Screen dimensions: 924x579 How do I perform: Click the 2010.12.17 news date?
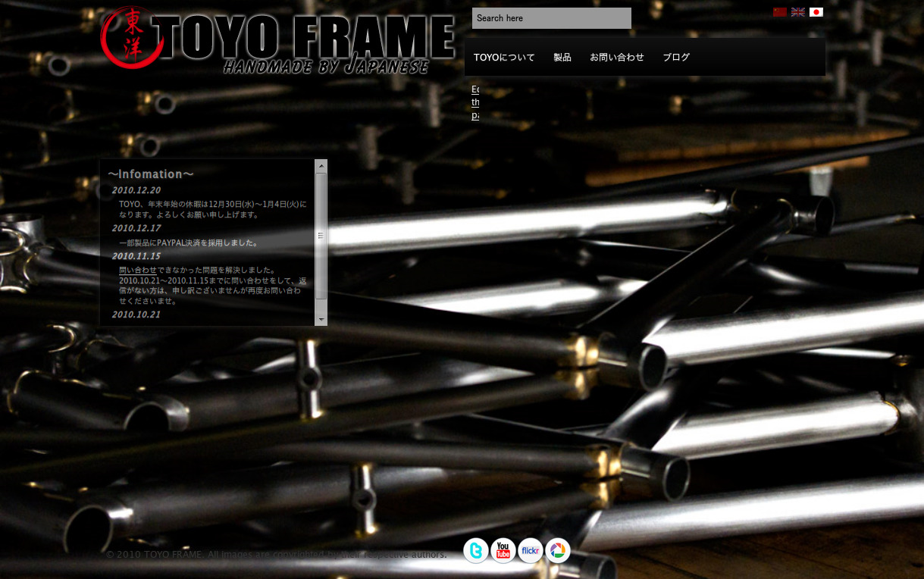(x=136, y=228)
